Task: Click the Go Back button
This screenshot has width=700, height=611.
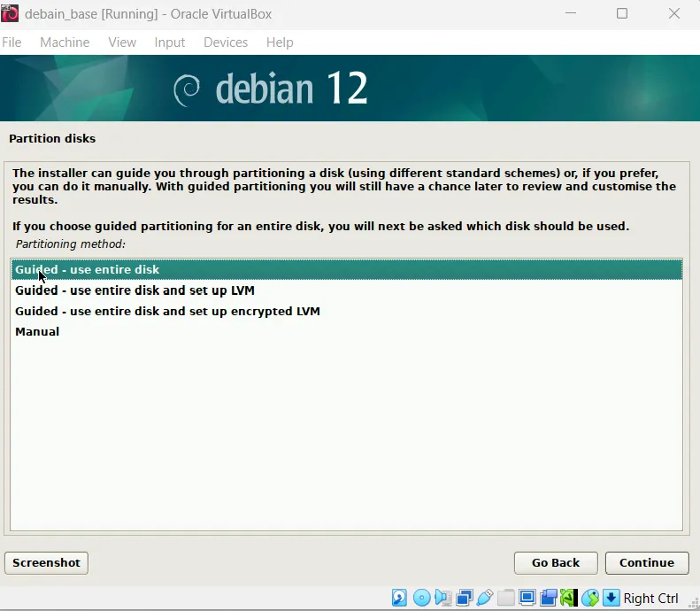Action: coord(556,563)
